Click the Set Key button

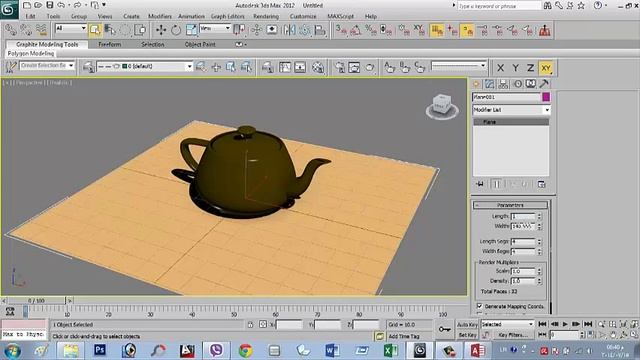[x=467, y=335]
